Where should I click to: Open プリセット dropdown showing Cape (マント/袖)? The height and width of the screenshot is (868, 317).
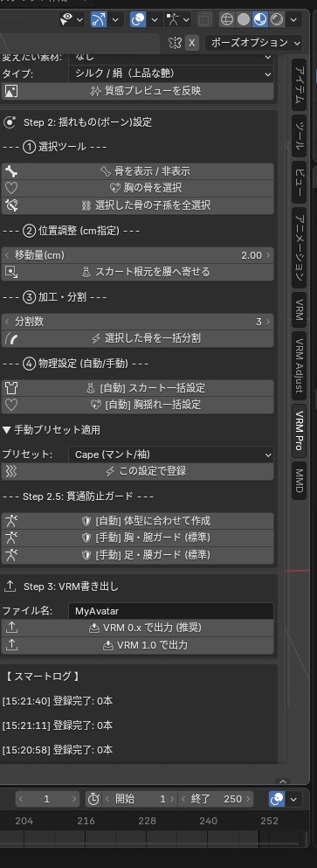171,455
